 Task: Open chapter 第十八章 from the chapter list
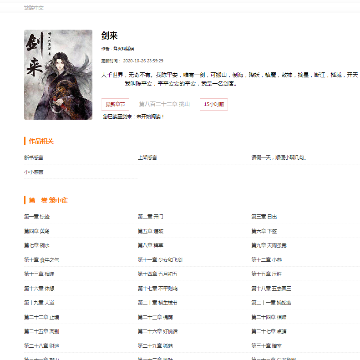pos(271,288)
